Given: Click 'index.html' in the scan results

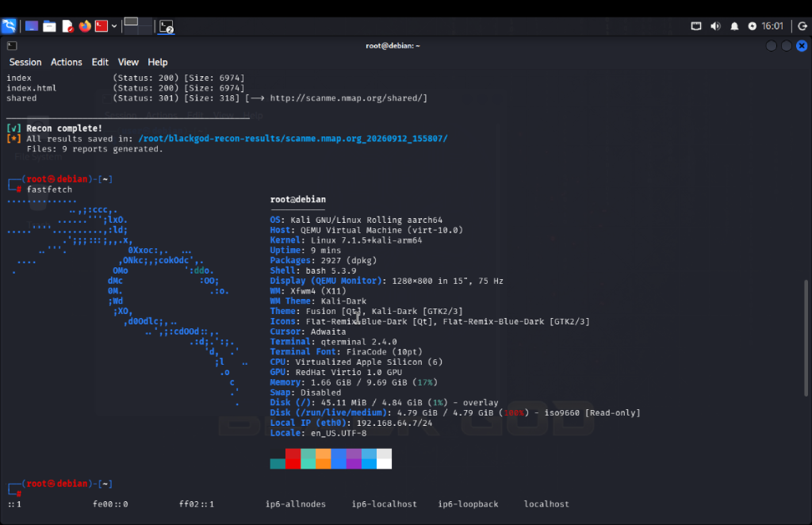Looking at the screenshot, I should pos(32,88).
